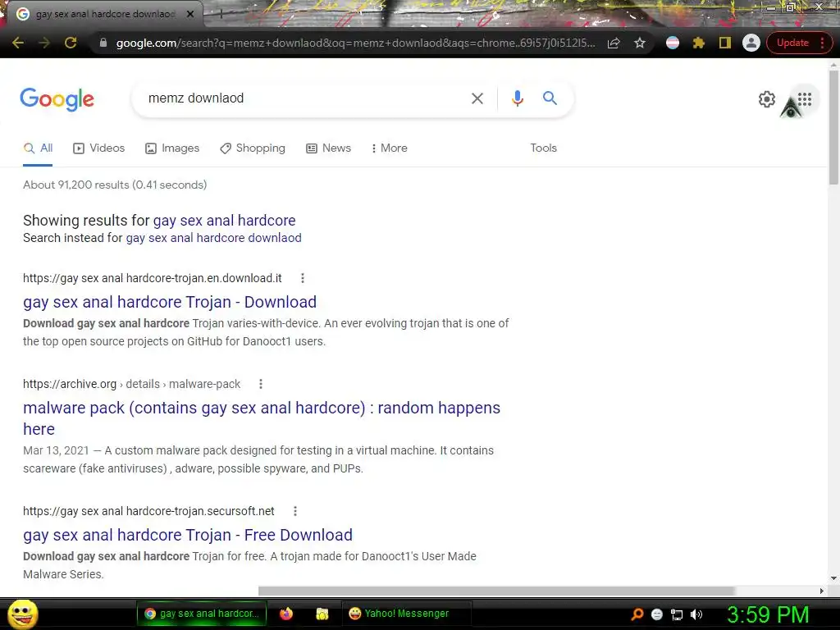Screen dimensions: 840x630
Task: Open the 'Trojan - Free Download' result title
Action: 188,535
